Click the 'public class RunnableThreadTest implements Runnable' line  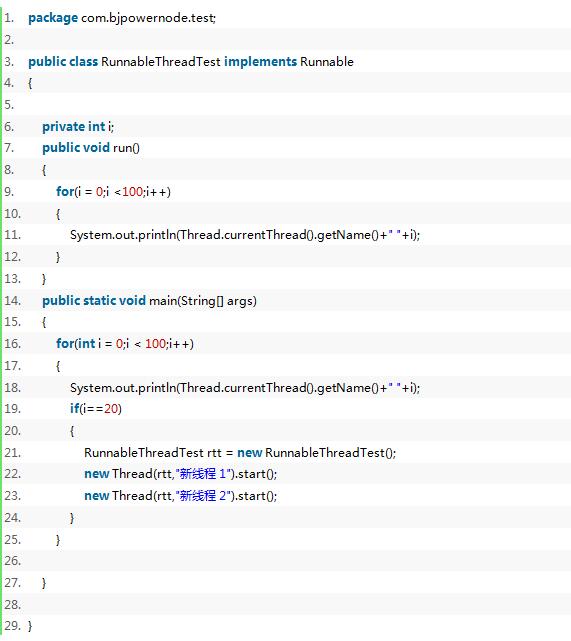click(x=191, y=61)
